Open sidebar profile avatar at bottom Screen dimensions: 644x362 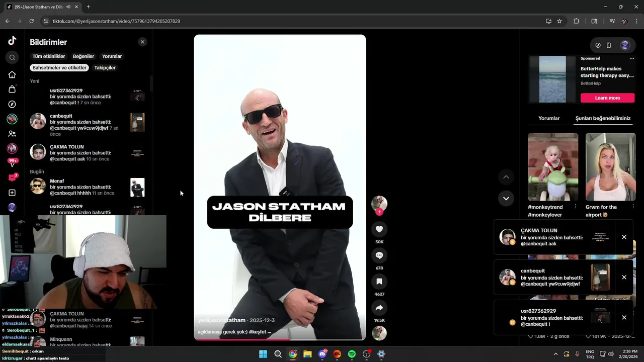click(12, 208)
